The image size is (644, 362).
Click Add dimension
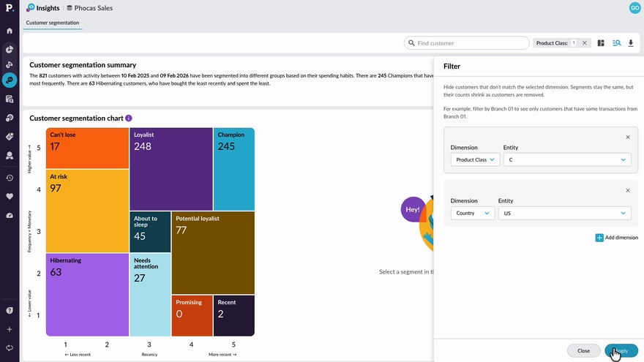coord(616,238)
